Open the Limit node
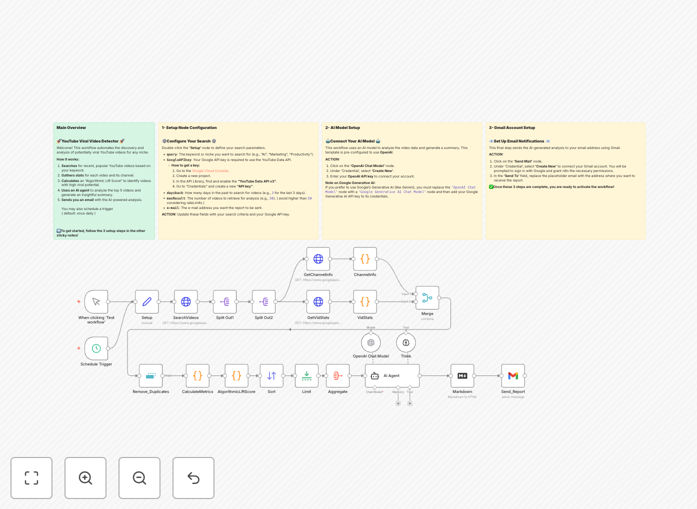 pyautogui.click(x=307, y=376)
